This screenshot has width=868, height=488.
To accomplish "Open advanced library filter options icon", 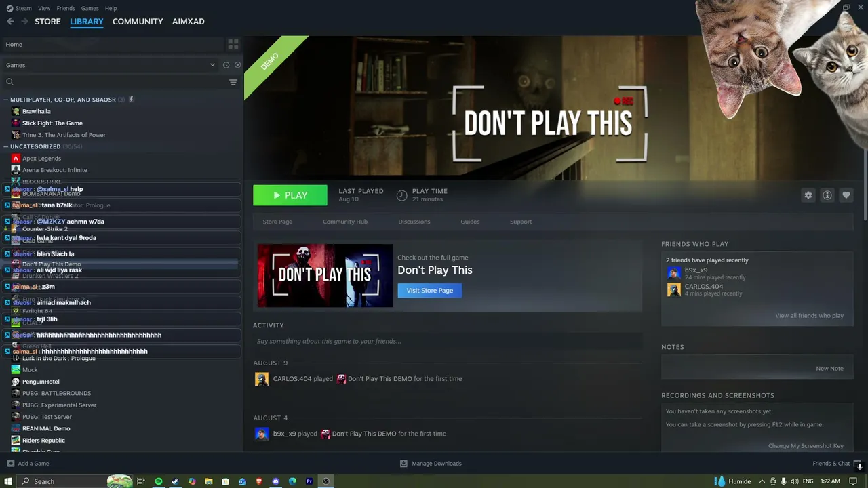I will pyautogui.click(x=233, y=82).
